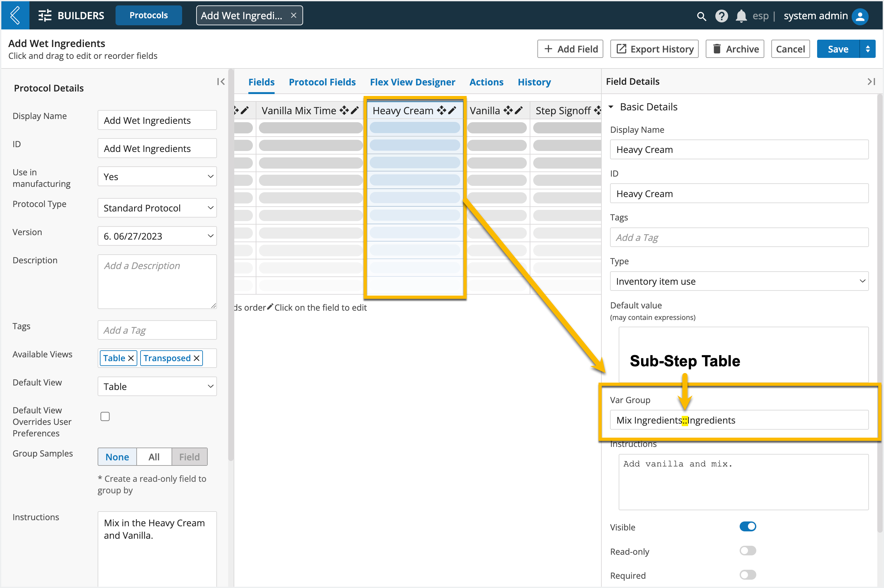The height and width of the screenshot is (588, 884).
Task: Open the help question mark icon
Action: pos(721,16)
